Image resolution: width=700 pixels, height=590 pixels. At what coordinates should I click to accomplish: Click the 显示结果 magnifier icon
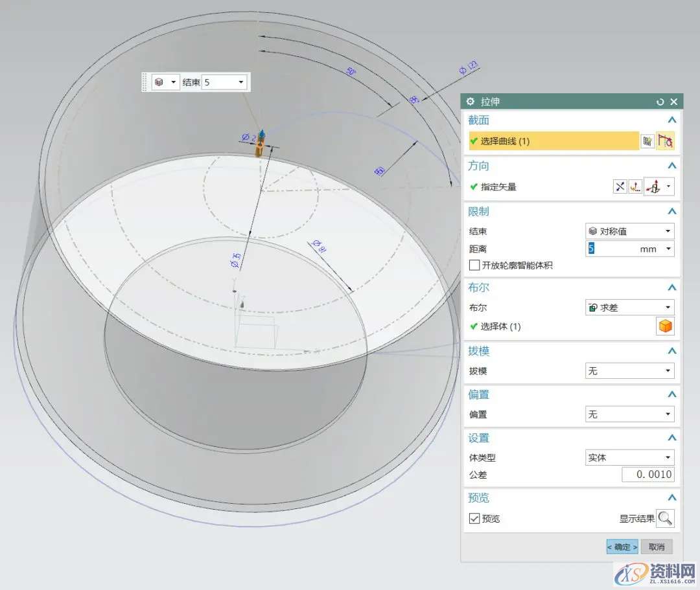pyautogui.click(x=665, y=518)
